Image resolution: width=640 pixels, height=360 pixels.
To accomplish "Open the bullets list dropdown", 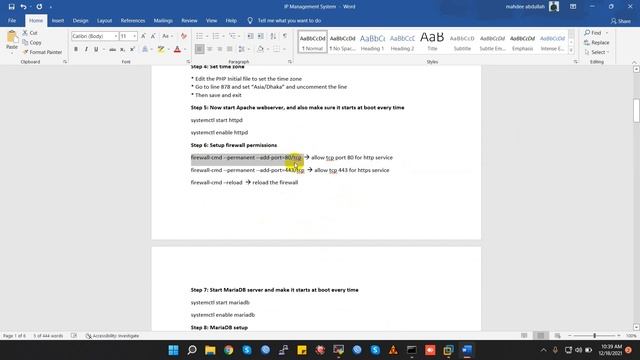I will pos(207,36).
